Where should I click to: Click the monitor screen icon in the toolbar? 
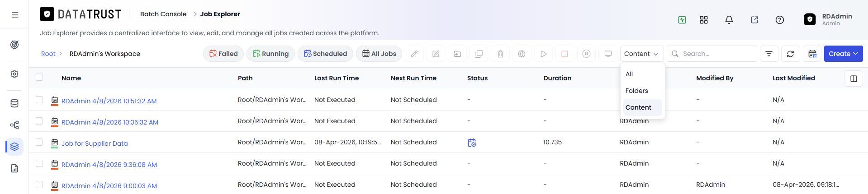click(x=608, y=54)
